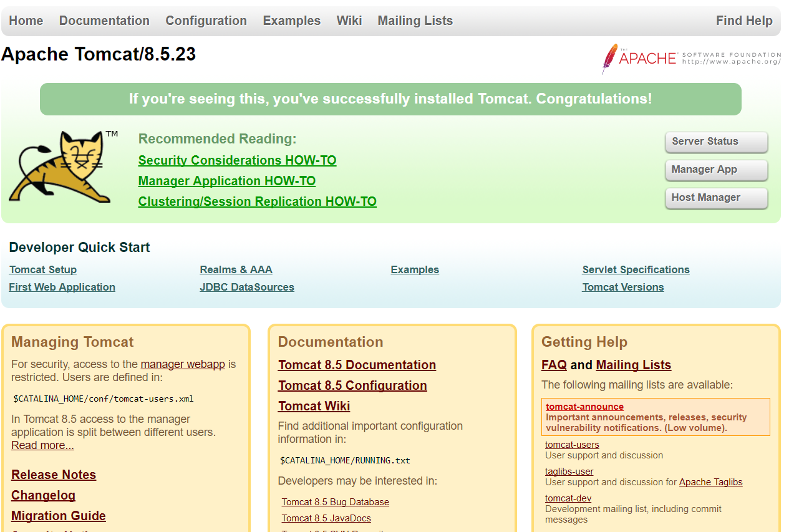
Task: Open the Manager App button
Action: point(717,170)
